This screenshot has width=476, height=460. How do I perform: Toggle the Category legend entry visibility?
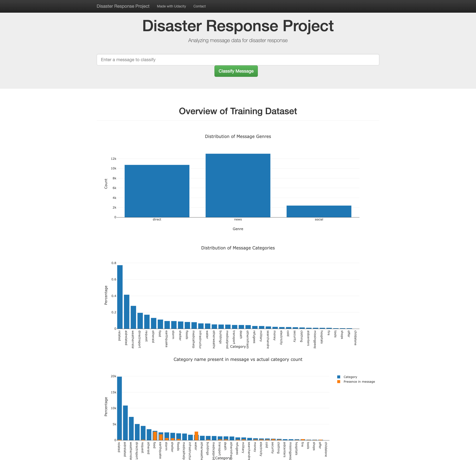(350, 377)
